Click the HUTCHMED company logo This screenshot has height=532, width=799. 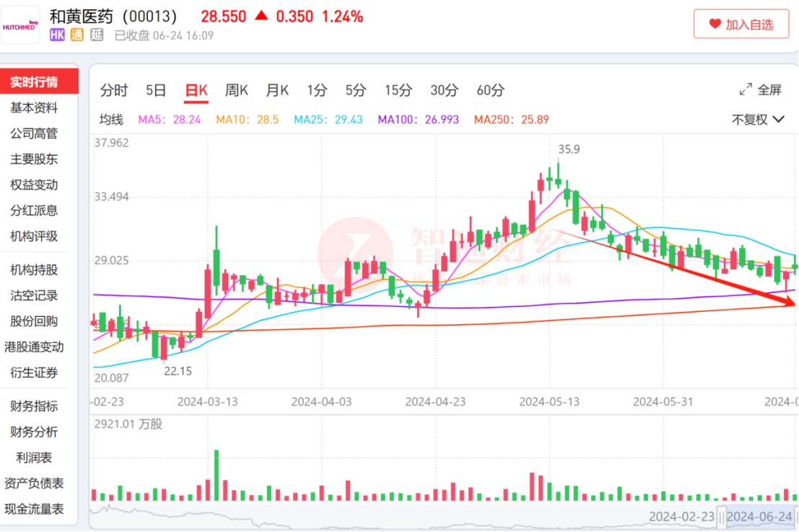click(20, 25)
